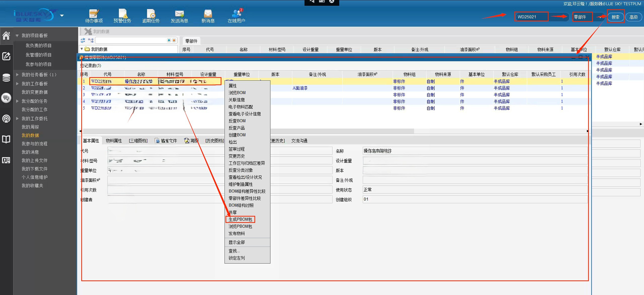
Task: Click the home icon in left sidebar
Action: (6, 36)
